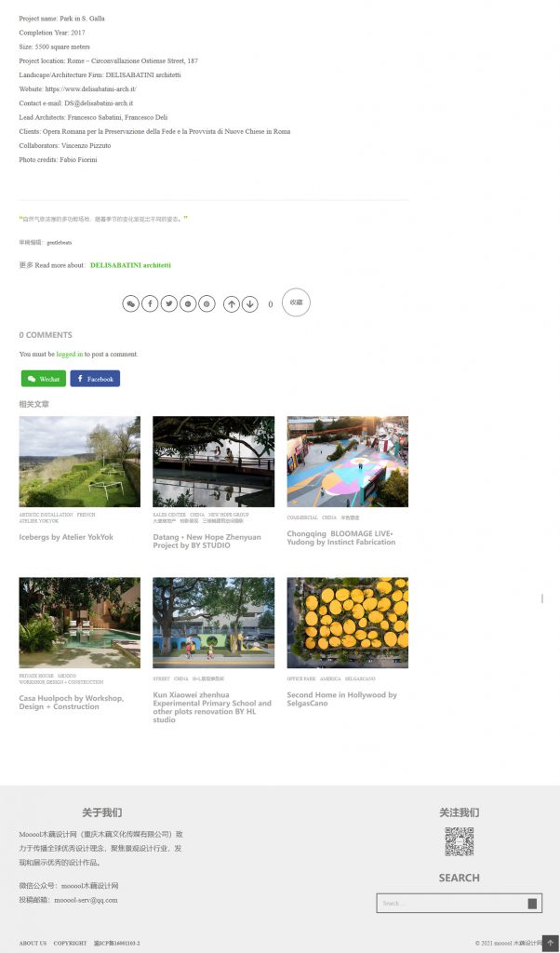
Task: Share article via Facebook circle icon
Action: point(150,303)
